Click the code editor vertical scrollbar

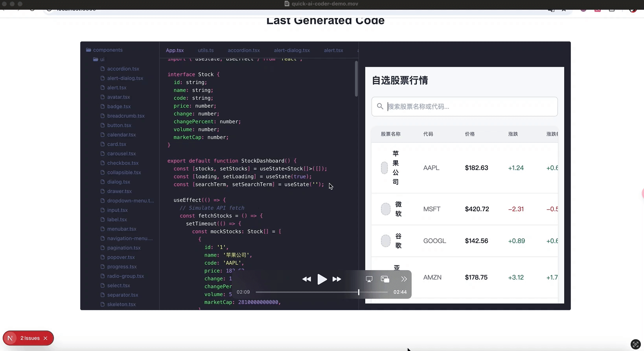[356, 79]
